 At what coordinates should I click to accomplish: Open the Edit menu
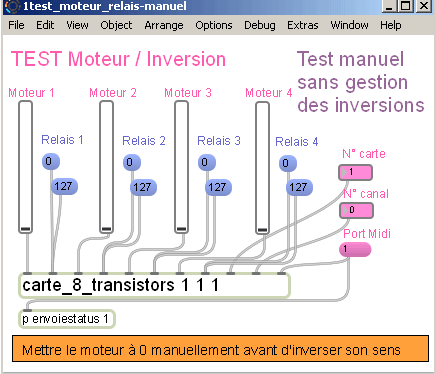pyautogui.click(x=45, y=25)
